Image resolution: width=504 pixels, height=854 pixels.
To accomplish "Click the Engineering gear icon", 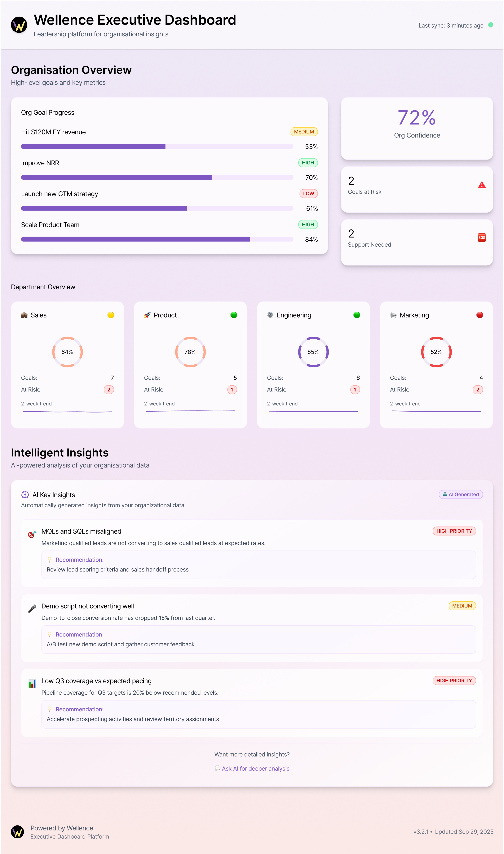I will [x=270, y=315].
